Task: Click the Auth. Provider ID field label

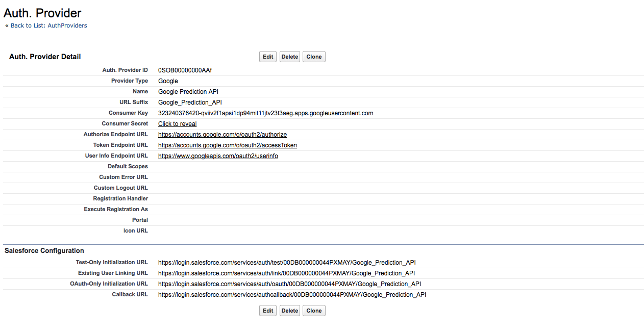Action: pos(125,70)
